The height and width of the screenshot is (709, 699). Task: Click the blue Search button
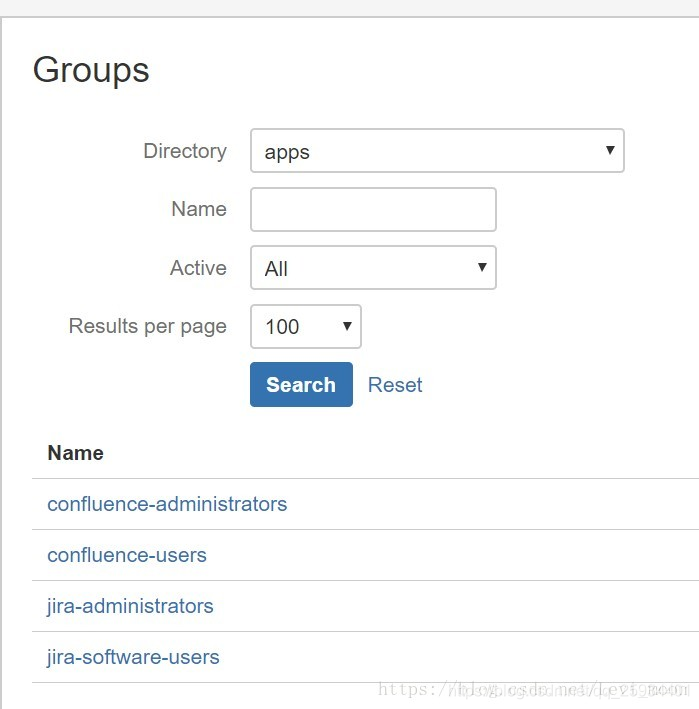(301, 384)
